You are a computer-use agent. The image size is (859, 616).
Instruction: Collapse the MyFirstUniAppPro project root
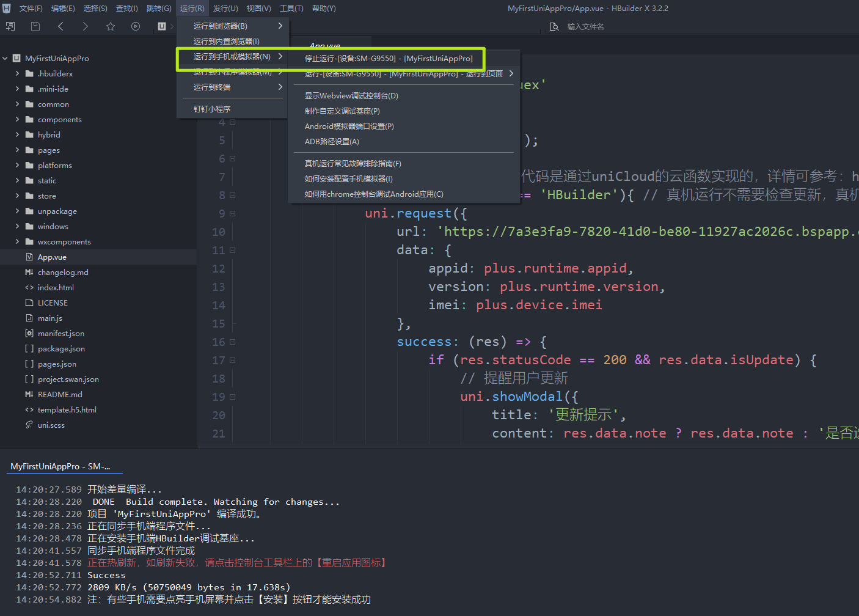coord(5,59)
